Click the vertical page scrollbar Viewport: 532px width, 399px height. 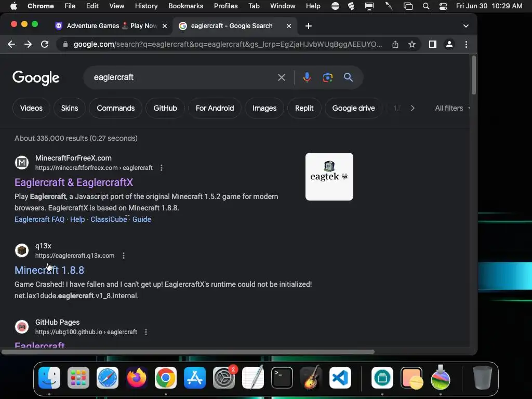474,75
